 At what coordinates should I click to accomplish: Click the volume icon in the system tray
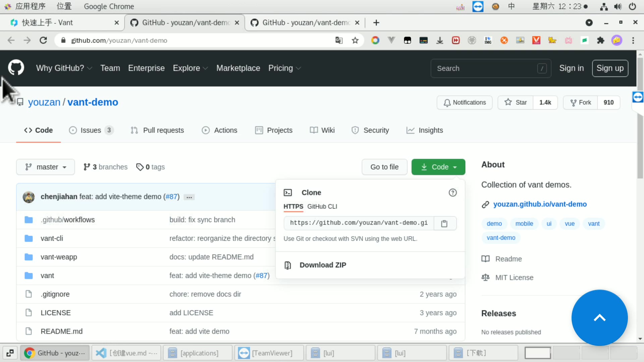[618, 7]
